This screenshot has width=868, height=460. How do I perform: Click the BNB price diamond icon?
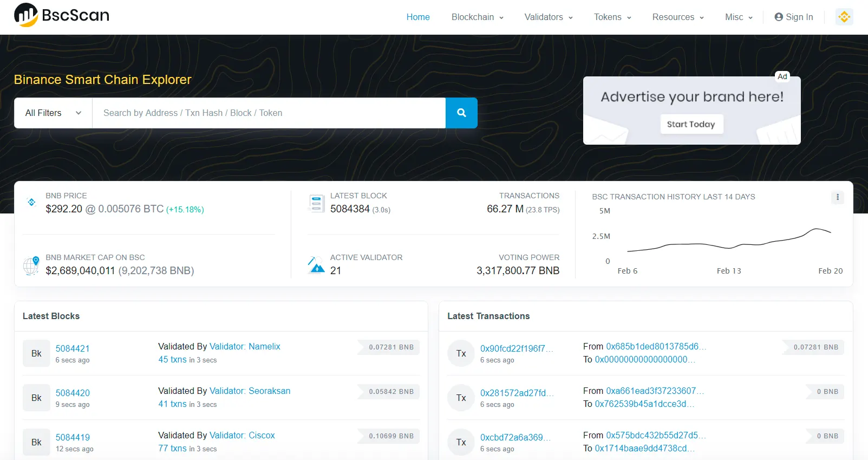pos(31,202)
